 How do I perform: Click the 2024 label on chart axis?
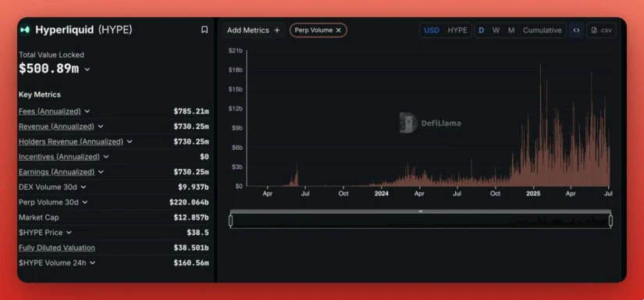click(381, 194)
